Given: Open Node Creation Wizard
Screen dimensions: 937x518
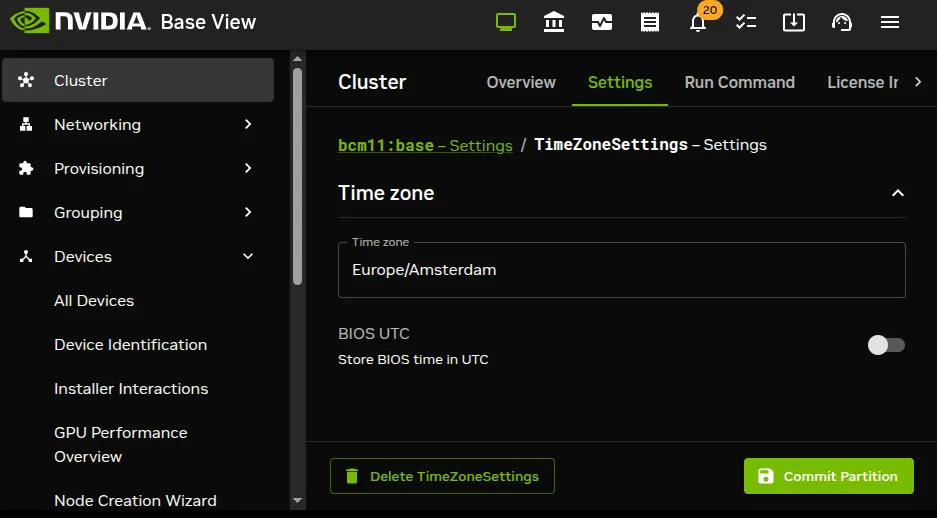Looking at the screenshot, I should (x=135, y=501).
